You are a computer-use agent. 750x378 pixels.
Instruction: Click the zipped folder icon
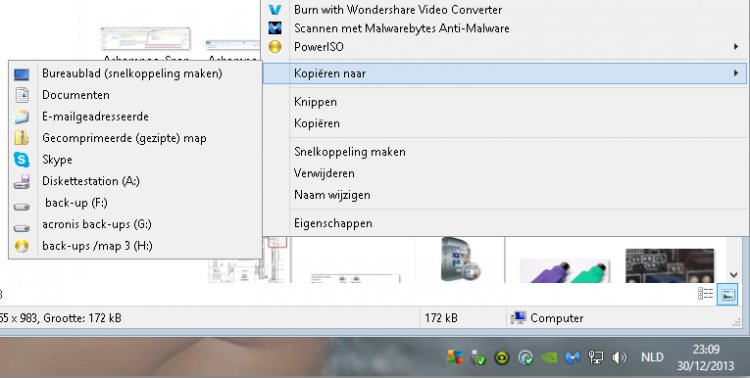click(22, 138)
